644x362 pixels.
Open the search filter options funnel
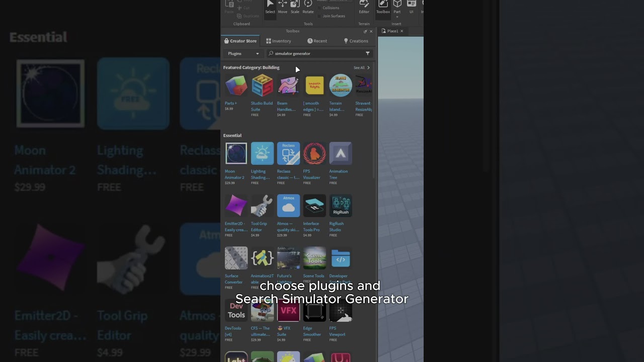(367, 53)
